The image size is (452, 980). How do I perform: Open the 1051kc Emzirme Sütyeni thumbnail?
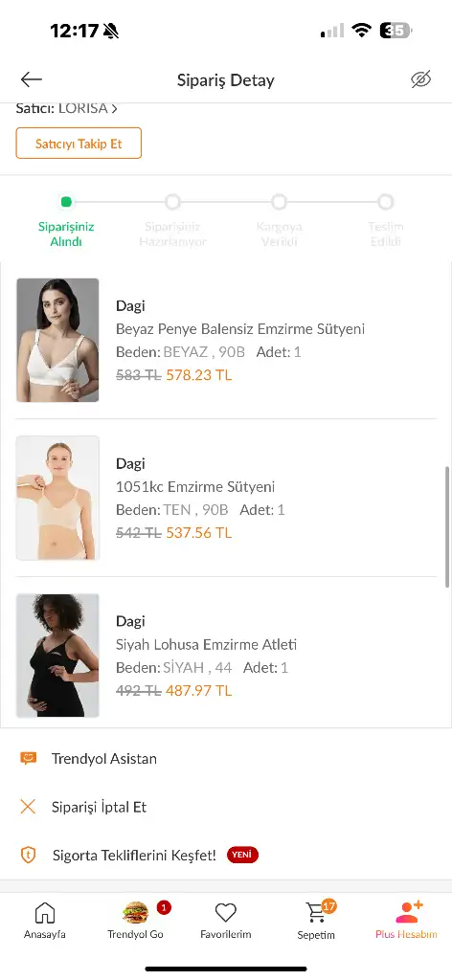coord(57,498)
